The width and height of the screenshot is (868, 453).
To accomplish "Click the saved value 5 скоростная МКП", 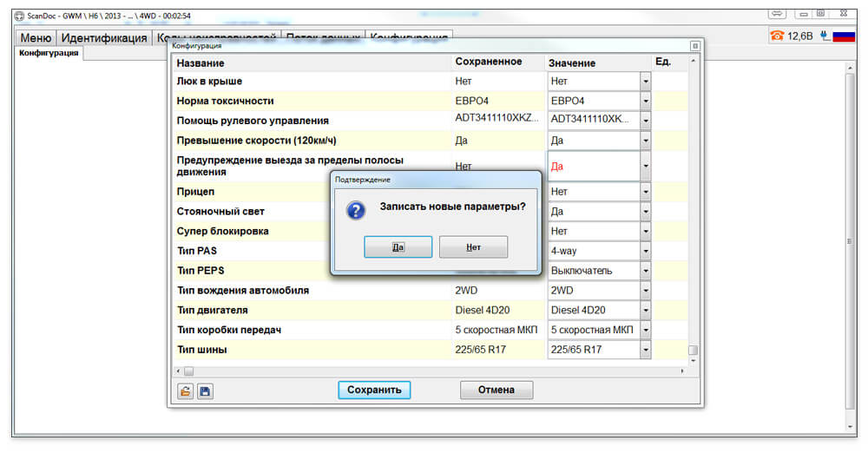I will [x=496, y=330].
